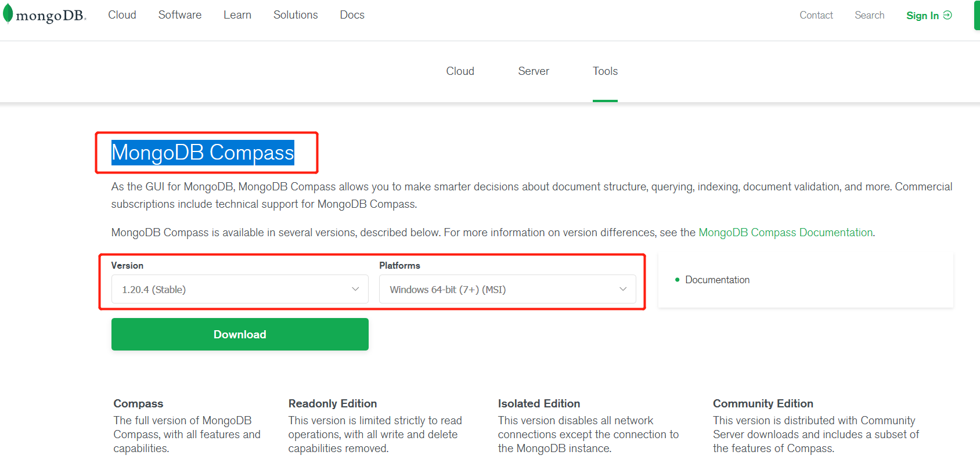980x466 pixels.
Task: Click the Isolated Edition heading
Action: [x=539, y=403]
